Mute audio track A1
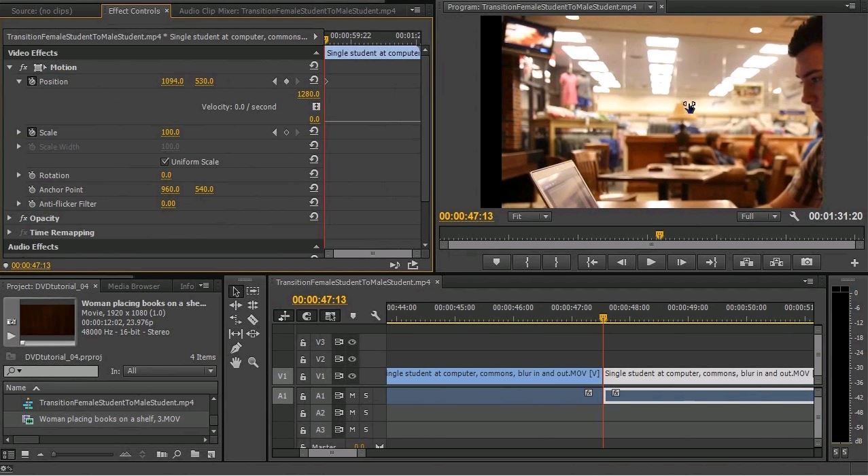This screenshot has width=868, height=476. (x=352, y=395)
